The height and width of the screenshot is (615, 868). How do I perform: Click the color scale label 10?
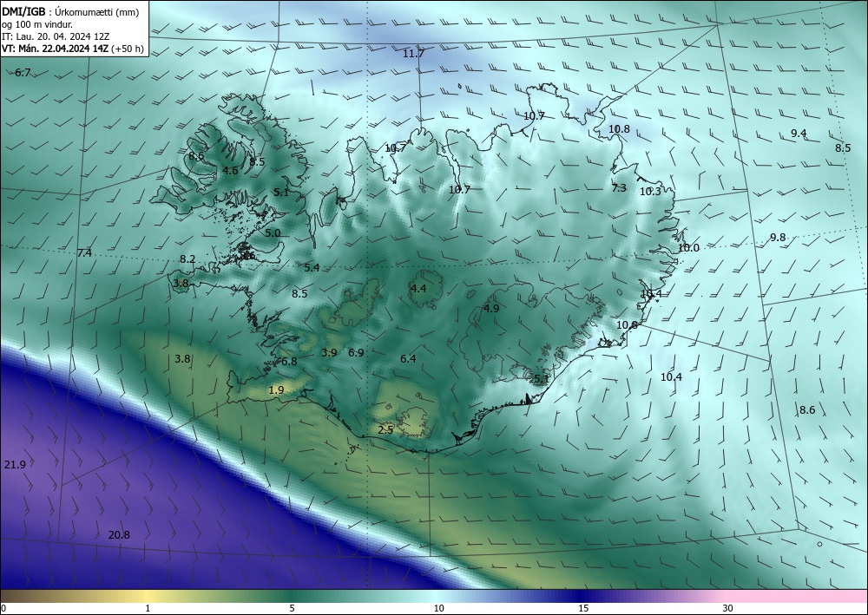tap(438, 609)
